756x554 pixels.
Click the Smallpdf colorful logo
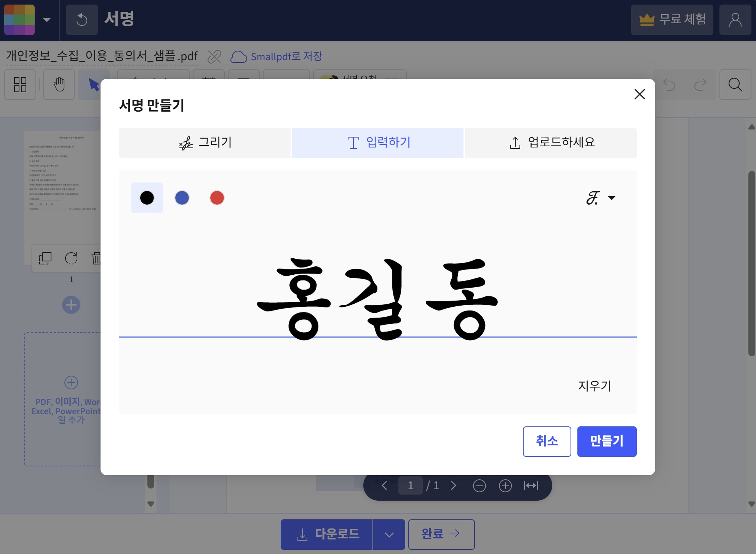pos(19,20)
